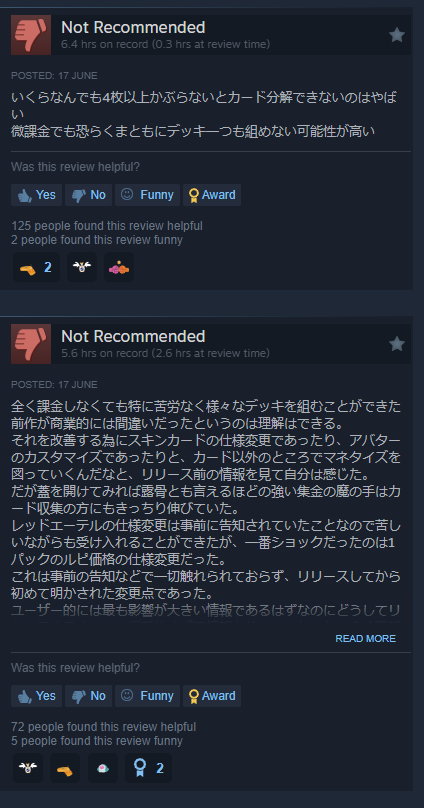Click UFO-like award icon under second review
This screenshot has width=424, height=808.
103,768
